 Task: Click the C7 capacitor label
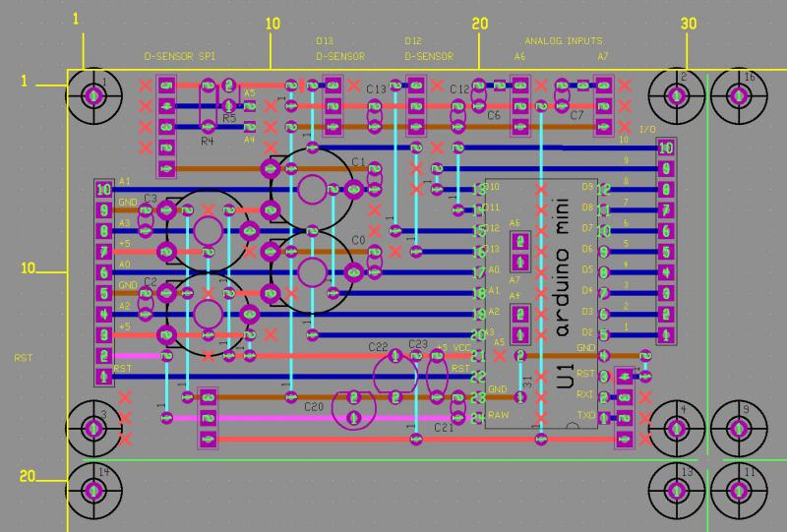pos(576,115)
